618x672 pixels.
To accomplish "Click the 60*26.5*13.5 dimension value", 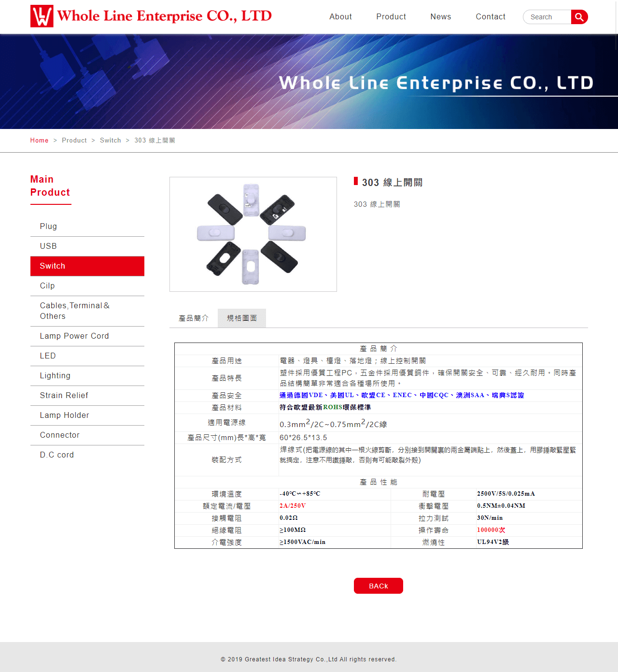I will [x=303, y=438].
